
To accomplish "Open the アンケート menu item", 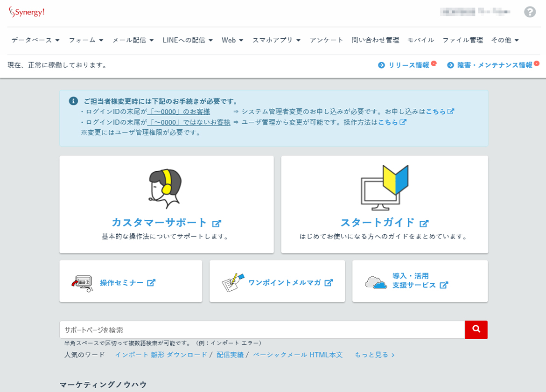I will tap(326, 40).
